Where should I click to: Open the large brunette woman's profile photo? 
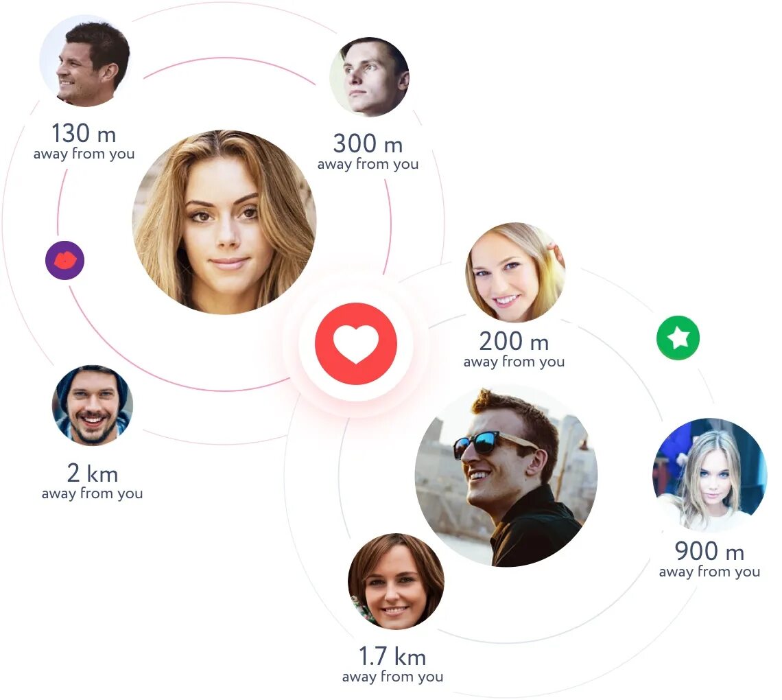point(224,222)
